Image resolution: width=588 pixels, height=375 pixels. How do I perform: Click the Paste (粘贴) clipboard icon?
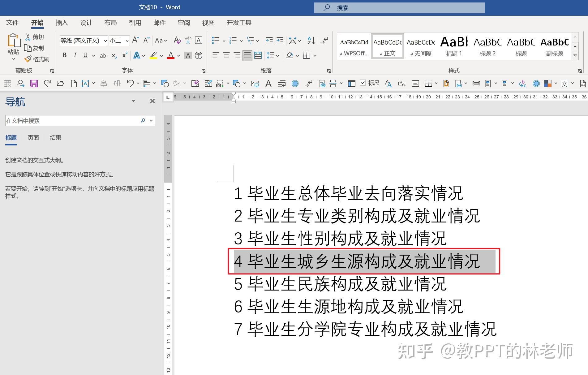tap(14, 41)
